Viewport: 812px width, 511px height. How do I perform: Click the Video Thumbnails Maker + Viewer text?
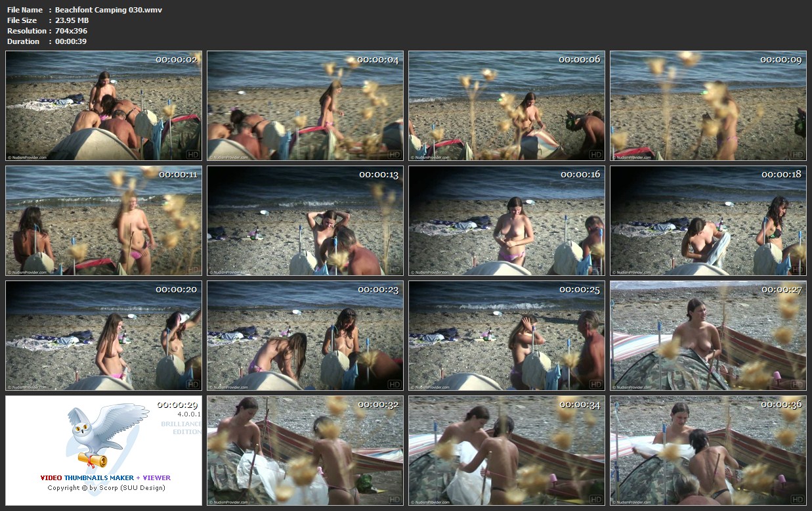(x=105, y=478)
